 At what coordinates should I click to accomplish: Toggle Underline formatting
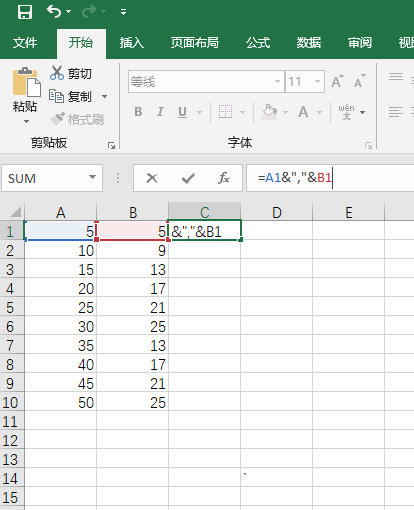point(182,112)
